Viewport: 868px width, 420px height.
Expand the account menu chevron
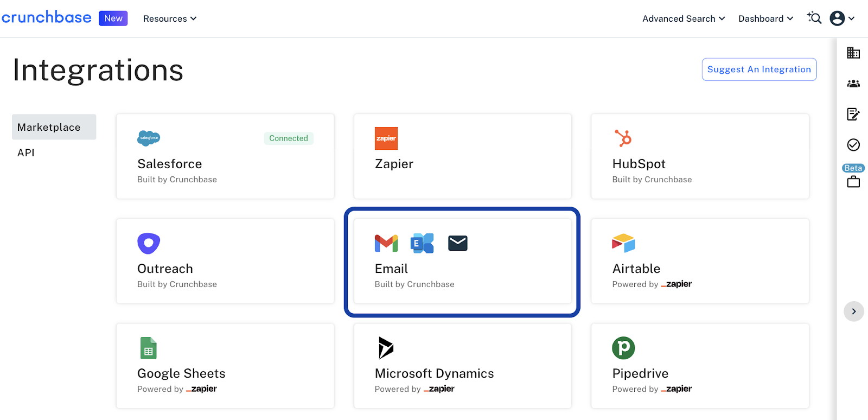tap(852, 18)
